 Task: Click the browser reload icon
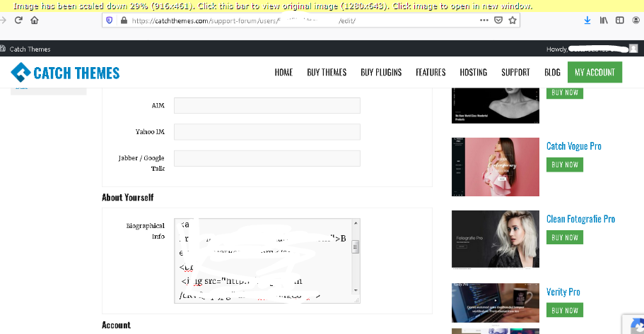coord(18,20)
